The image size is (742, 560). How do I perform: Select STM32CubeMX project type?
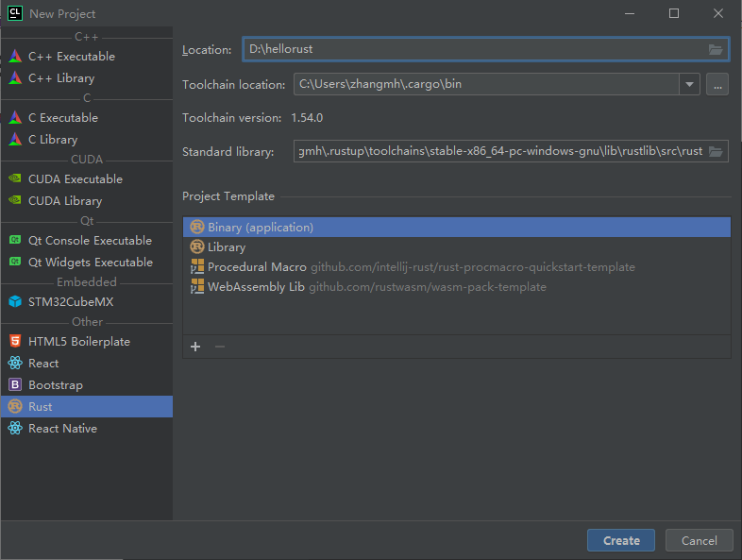tap(87, 301)
